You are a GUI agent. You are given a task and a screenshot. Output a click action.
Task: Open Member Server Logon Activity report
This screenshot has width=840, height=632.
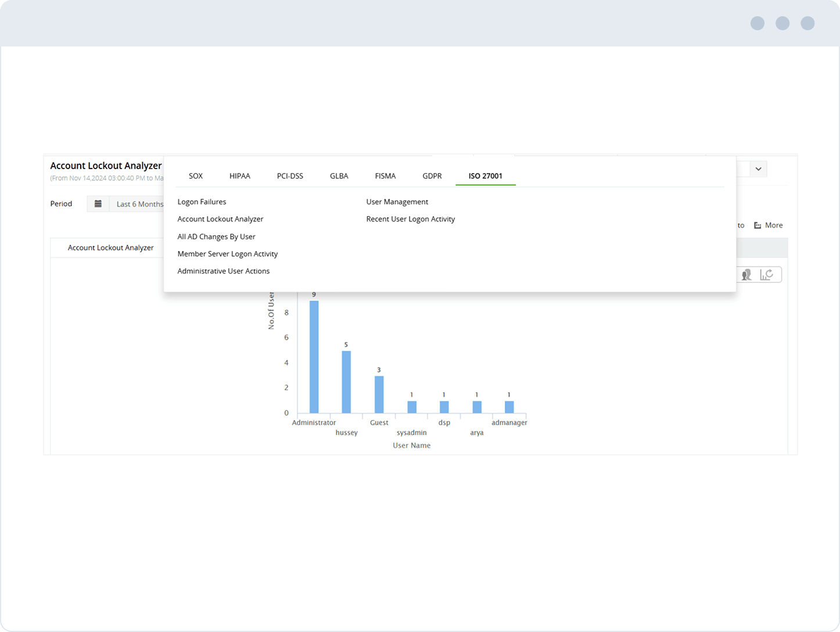[x=228, y=254]
